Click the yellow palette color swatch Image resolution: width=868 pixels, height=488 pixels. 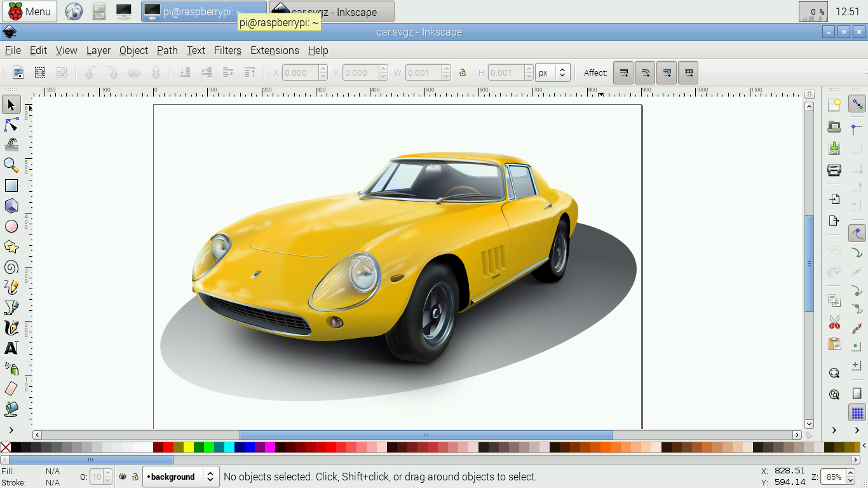(x=189, y=447)
